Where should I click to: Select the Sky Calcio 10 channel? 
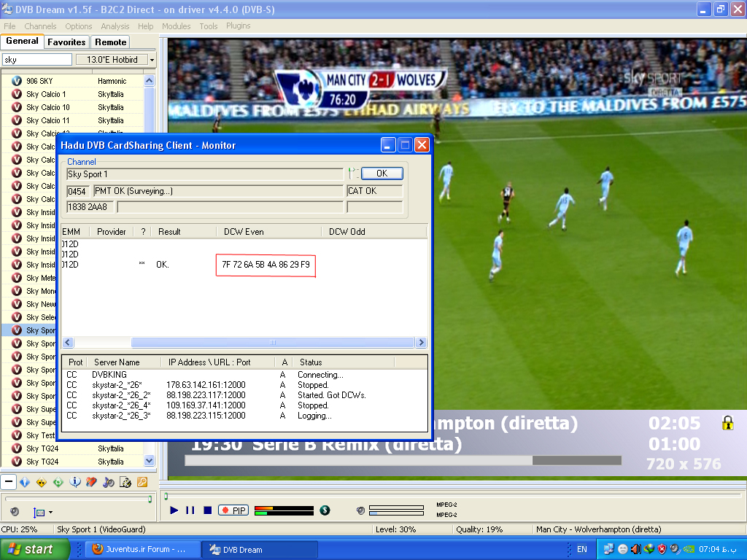pos(72,107)
